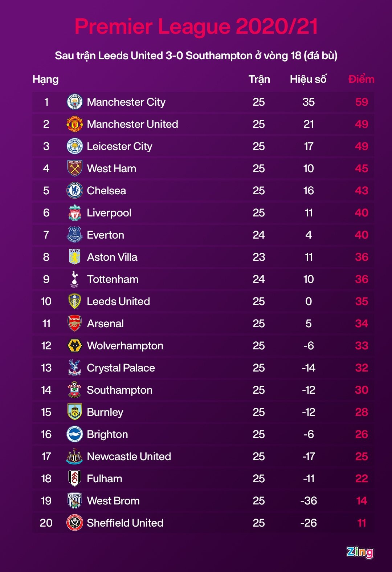
Task: Click the Điểm column header
Action: click(x=361, y=79)
